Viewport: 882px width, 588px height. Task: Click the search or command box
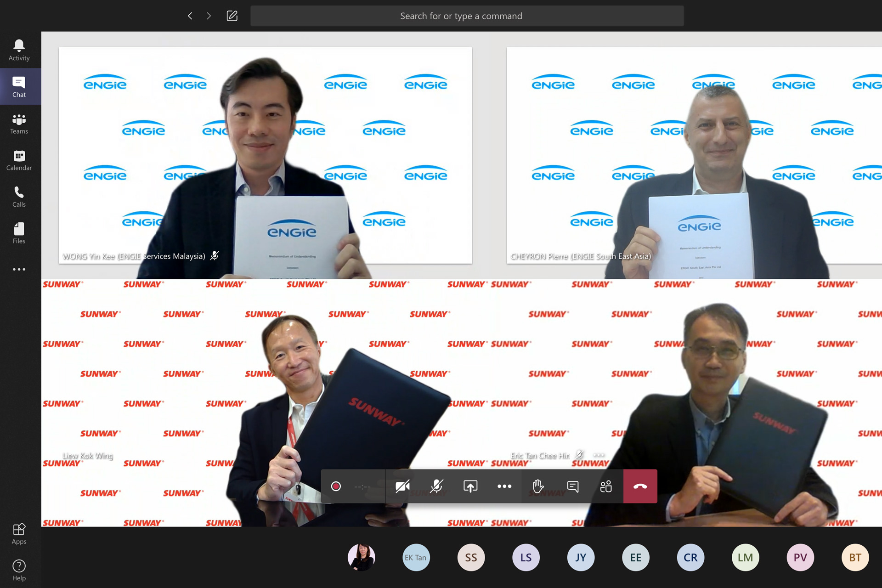click(x=467, y=16)
